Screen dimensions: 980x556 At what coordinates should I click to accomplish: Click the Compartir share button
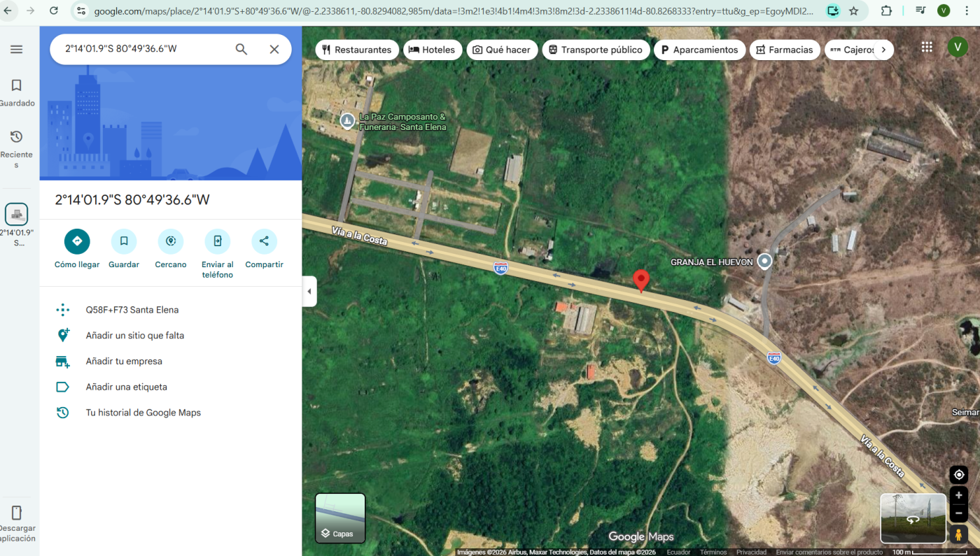tap(264, 241)
